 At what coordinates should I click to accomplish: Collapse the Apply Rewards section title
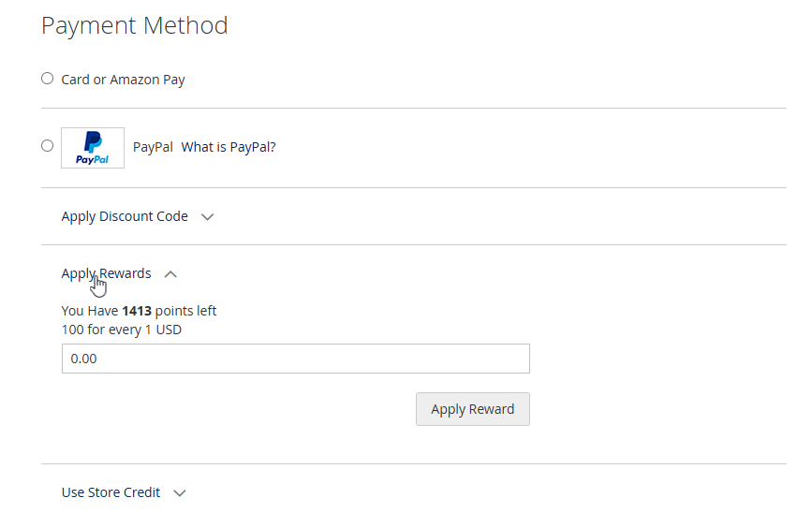[x=106, y=273]
